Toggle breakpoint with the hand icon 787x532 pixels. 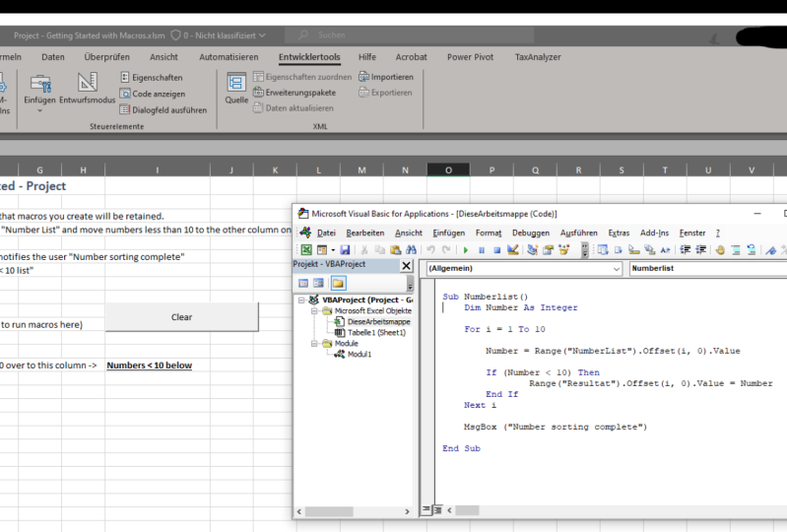[x=720, y=249]
